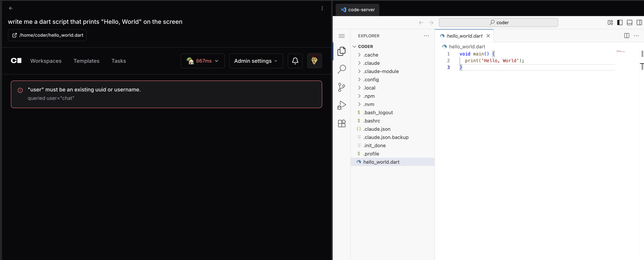Click the 'void' keyword on line 1
This screenshot has width=644, height=260.
pos(465,54)
